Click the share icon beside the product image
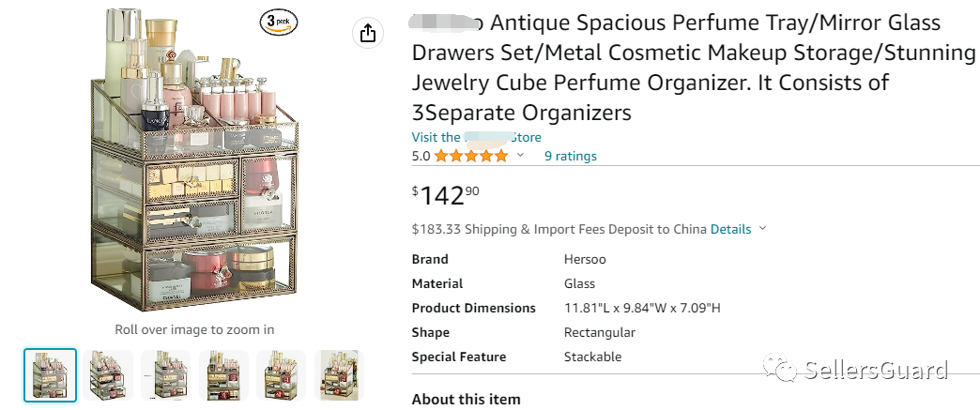The width and height of the screenshot is (980, 410). 367,33
